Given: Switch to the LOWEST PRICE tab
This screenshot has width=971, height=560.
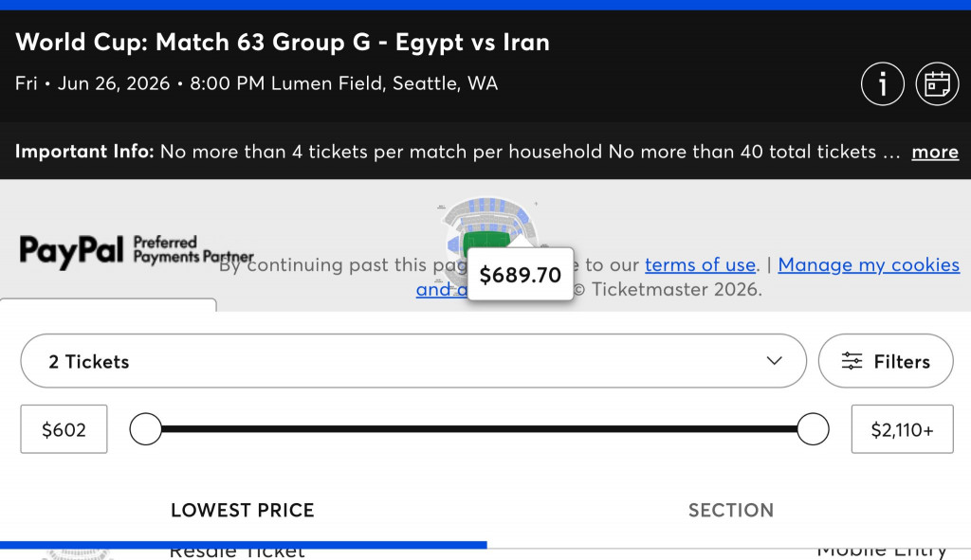Looking at the screenshot, I should pos(243,510).
